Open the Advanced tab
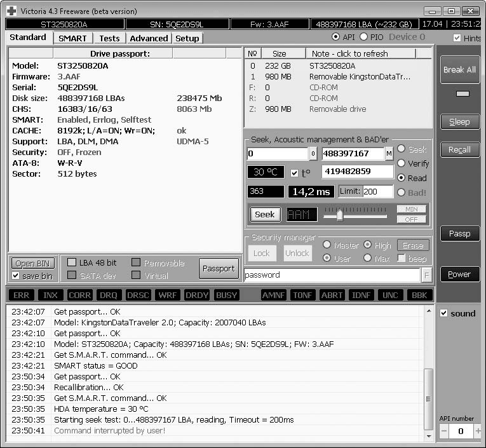 click(x=149, y=38)
